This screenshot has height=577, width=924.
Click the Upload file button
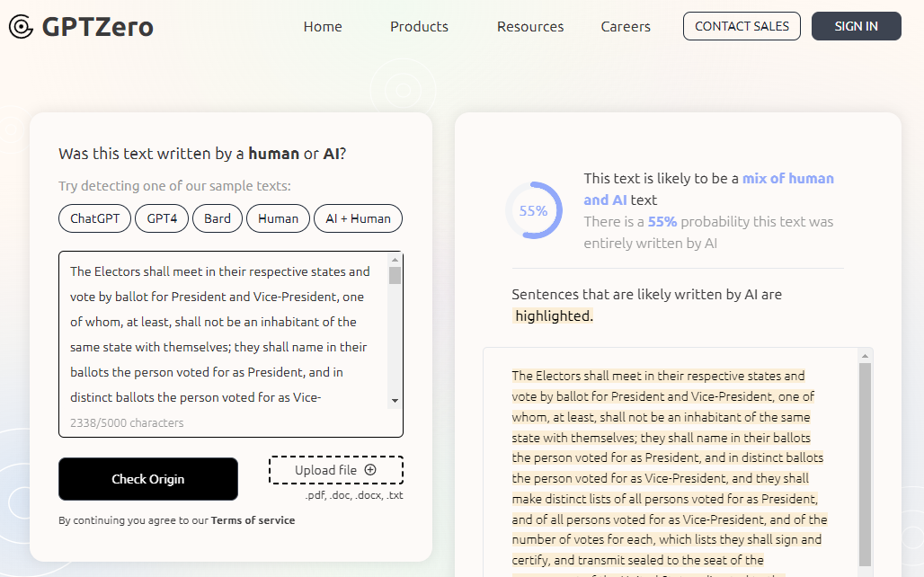336,470
